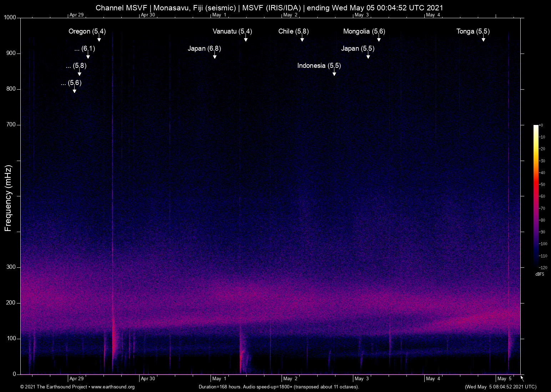551x392 pixels.
Task: Click the dBFS color scale bar
Action: tap(536, 196)
